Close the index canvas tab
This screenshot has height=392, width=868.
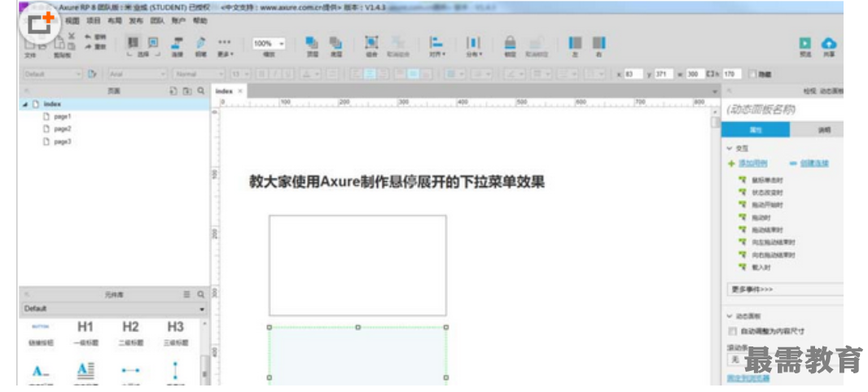point(240,90)
